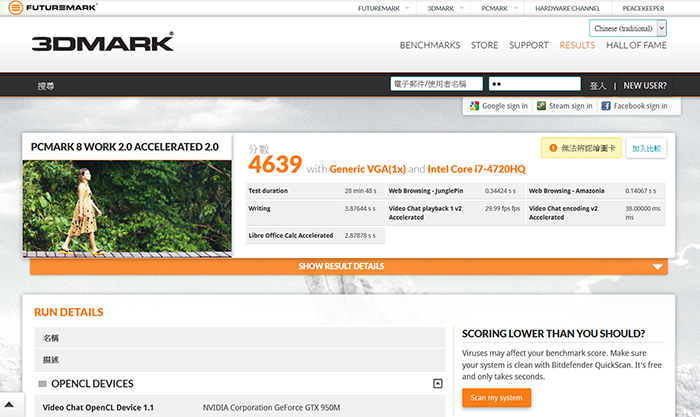Click the white arrow on result details bar
Image resolution: width=700 pixels, height=417 pixels.
(657, 267)
